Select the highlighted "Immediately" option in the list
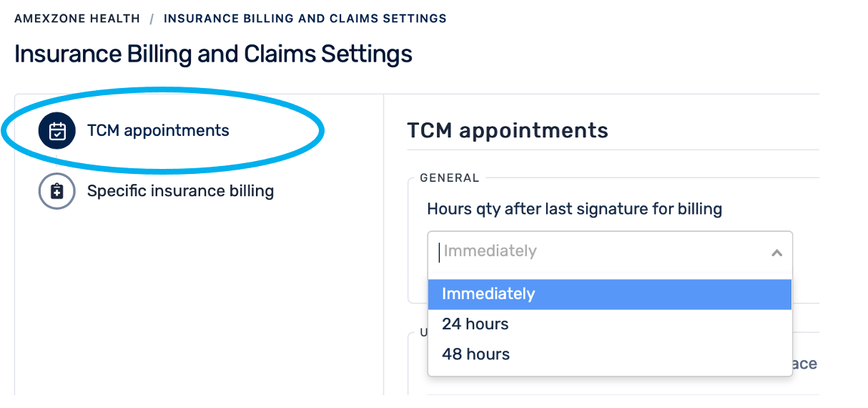This screenshot has width=868, height=408. point(488,294)
